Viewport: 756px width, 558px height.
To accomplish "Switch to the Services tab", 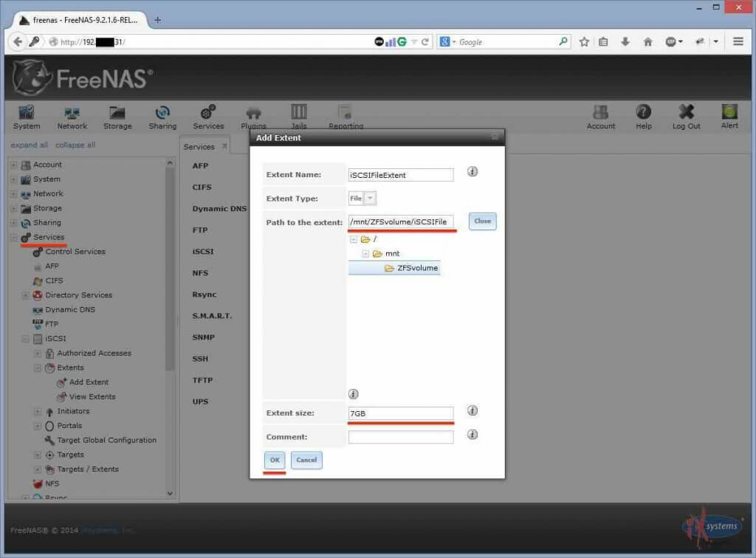I will pyautogui.click(x=199, y=146).
